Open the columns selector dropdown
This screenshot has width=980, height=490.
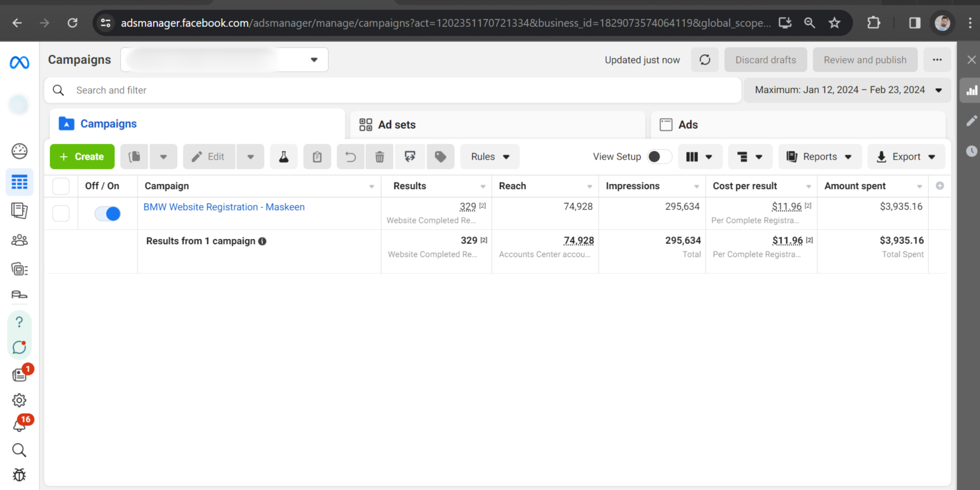pos(700,157)
